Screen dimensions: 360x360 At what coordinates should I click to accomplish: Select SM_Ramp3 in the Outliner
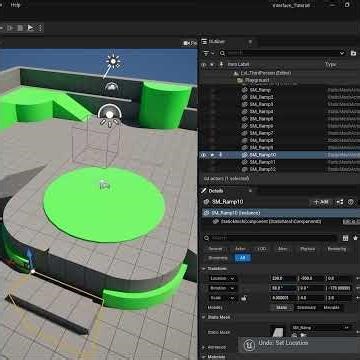pyautogui.click(x=279, y=104)
